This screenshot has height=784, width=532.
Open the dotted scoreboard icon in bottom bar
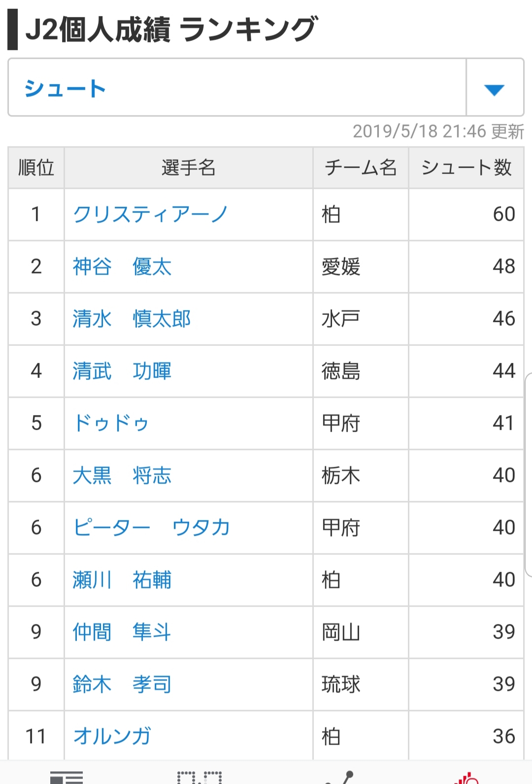click(x=199, y=777)
